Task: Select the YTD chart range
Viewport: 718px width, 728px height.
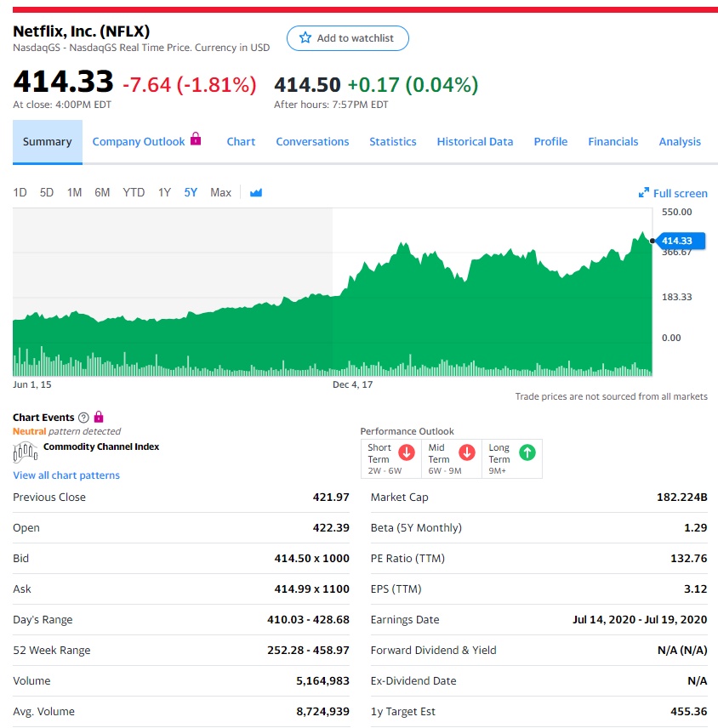Action: (x=134, y=192)
